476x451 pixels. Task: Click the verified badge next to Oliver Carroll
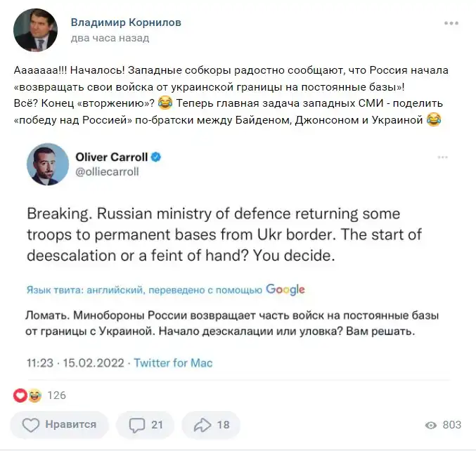(x=157, y=157)
